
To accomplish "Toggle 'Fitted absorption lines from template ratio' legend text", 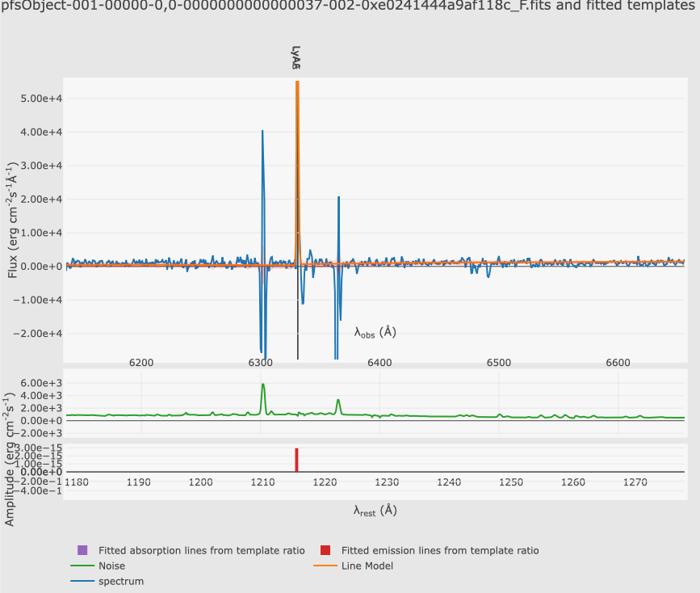I will (x=201, y=550).
